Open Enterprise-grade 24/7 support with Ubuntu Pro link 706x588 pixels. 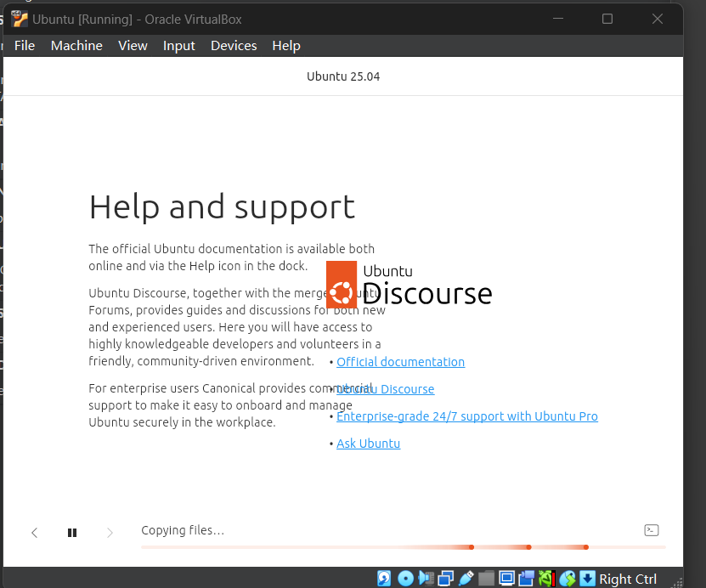(467, 416)
